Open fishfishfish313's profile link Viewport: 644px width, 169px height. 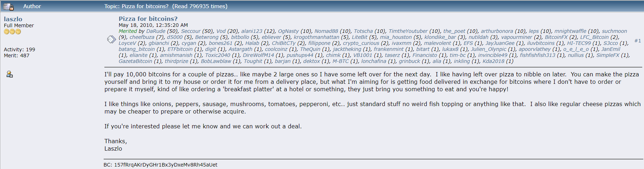tap(537, 55)
